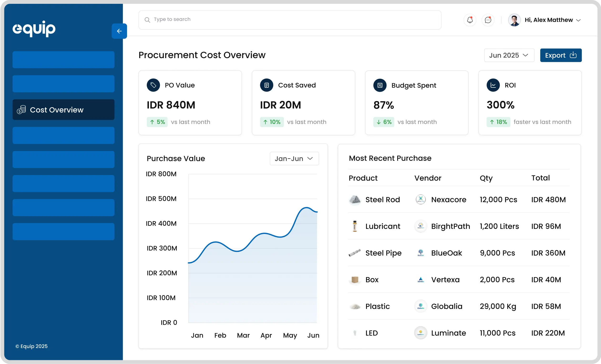Click Alex Matthew's profile avatar
The height and width of the screenshot is (364, 601).
pos(514,20)
